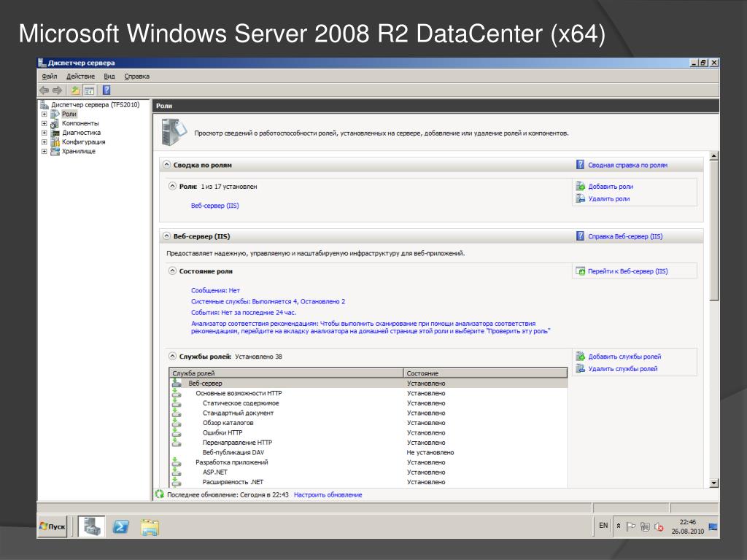Click the network tray icon
The height and width of the screenshot is (560, 747).
pyautogui.click(x=645, y=526)
